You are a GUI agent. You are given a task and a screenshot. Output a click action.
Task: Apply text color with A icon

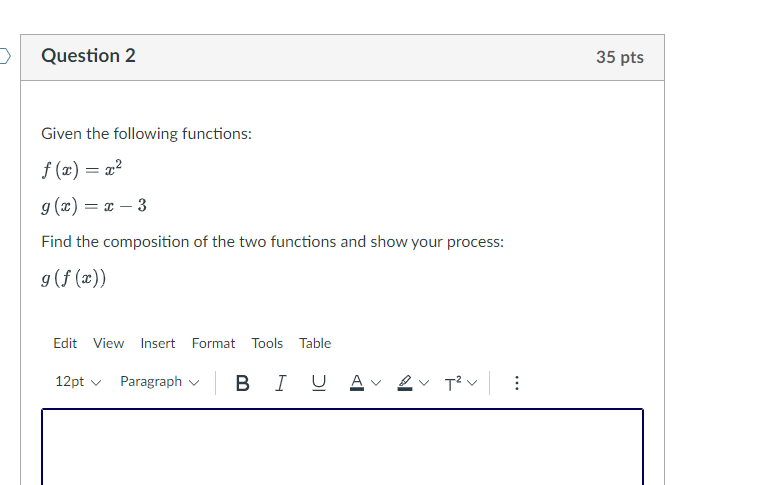pyautogui.click(x=357, y=383)
